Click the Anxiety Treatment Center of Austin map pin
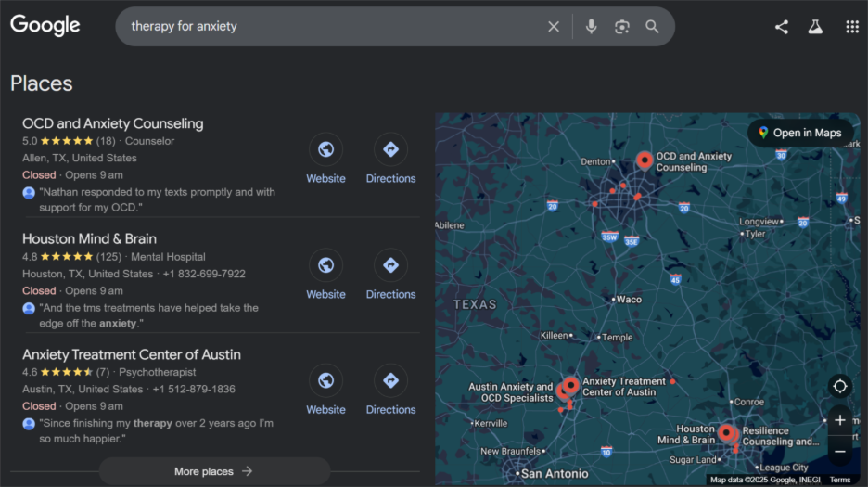This screenshot has height=487, width=868. (571, 385)
